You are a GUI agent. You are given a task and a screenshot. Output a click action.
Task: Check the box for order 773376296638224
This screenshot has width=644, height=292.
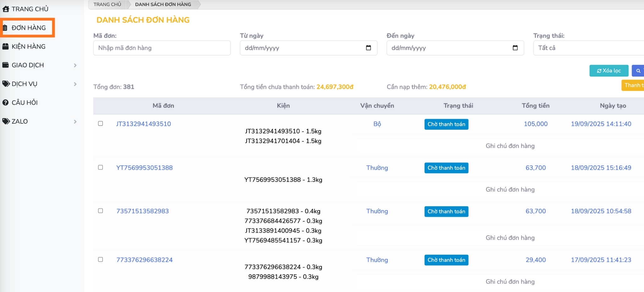[101, 259]
